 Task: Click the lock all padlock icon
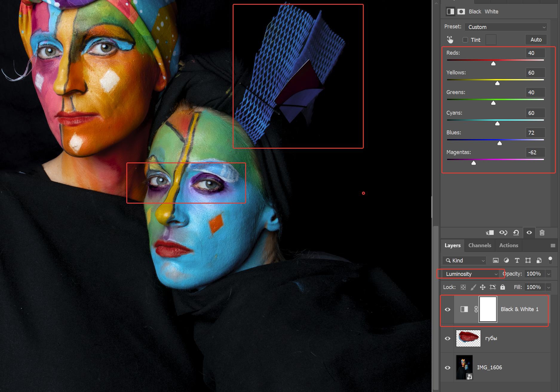[503, 287]
